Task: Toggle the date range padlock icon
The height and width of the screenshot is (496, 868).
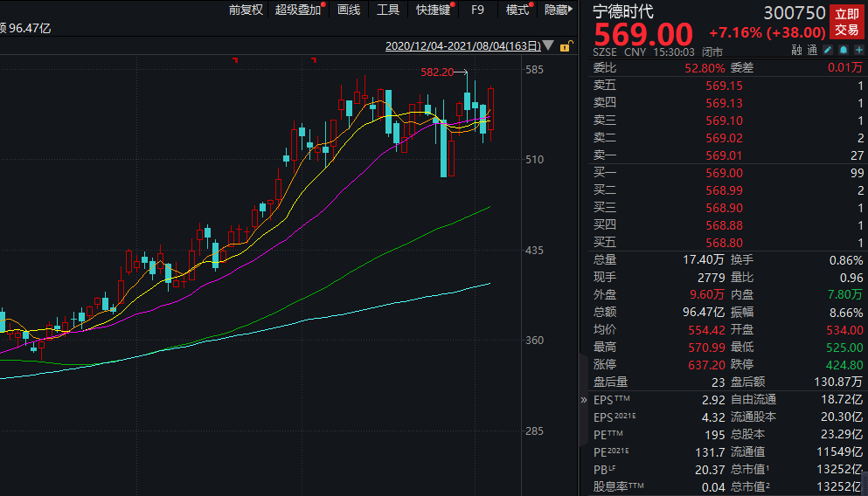Action: pyautogui.click(x=566, y=46)
